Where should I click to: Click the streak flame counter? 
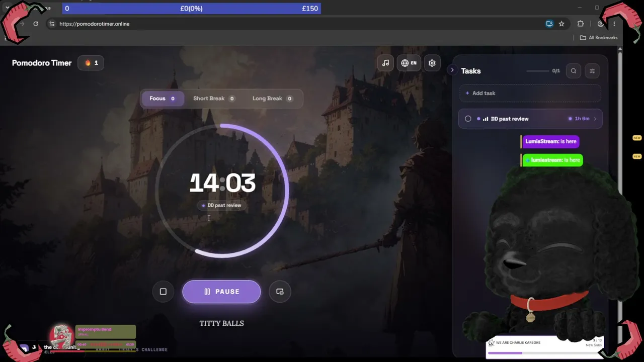coord(91,63)
